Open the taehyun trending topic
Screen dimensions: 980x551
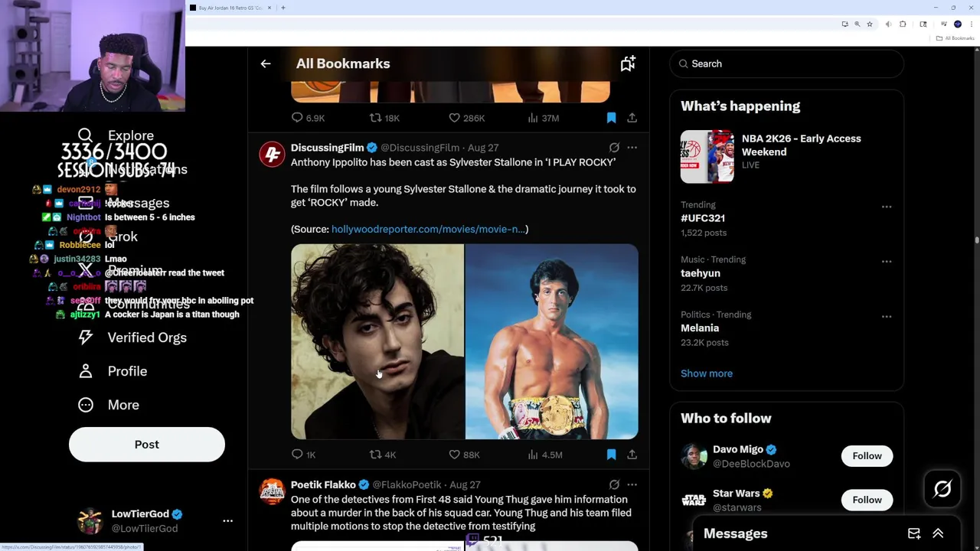(701, 273)
